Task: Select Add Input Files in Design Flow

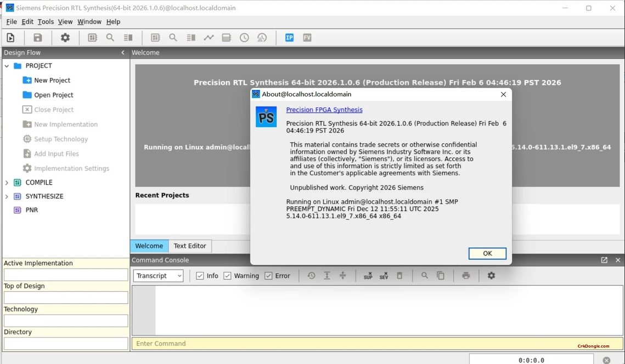Action: 56,153
